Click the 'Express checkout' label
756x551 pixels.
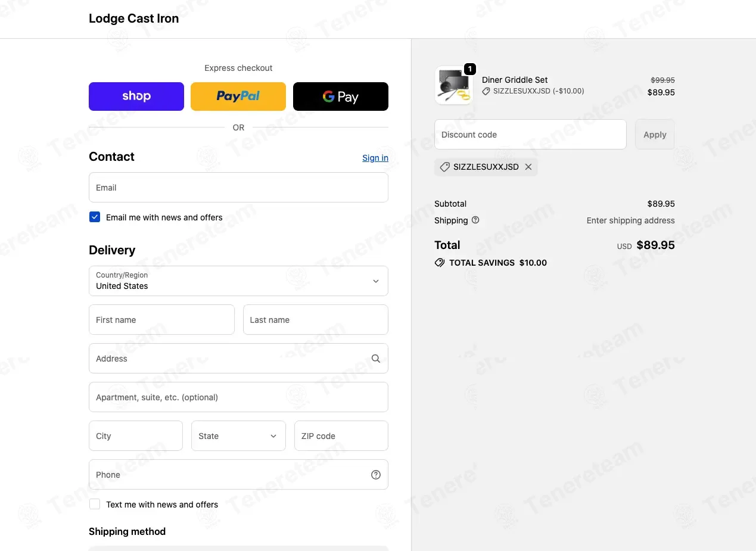coord(238,68)
